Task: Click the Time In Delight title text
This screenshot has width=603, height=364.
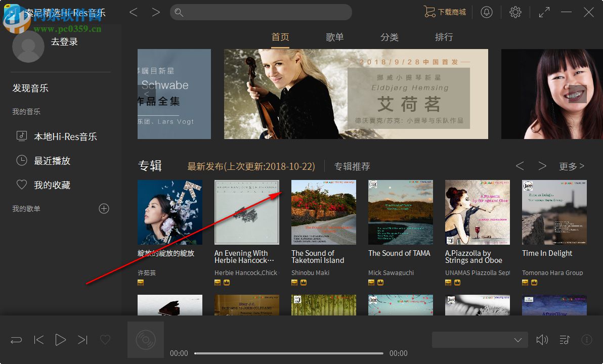Action: pos(547,253)
